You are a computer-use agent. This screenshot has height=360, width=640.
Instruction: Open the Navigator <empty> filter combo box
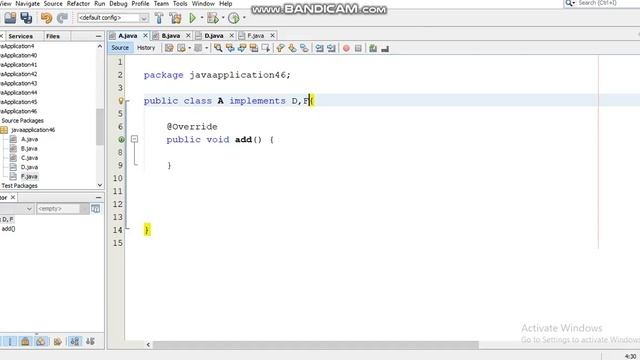(62, 209)
